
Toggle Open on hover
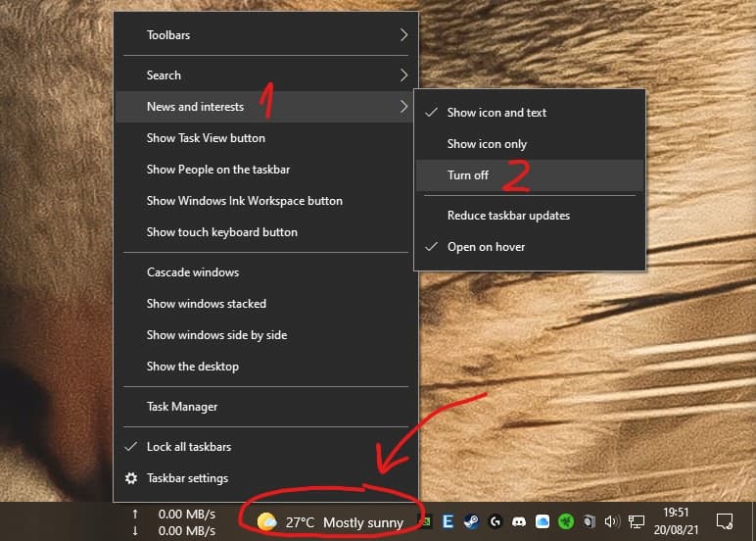530,247
